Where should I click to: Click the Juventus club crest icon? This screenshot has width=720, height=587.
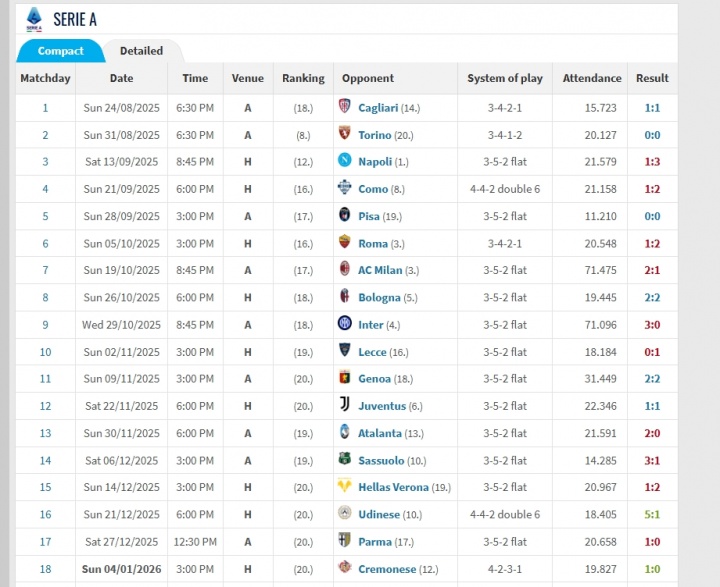[345, 406]
